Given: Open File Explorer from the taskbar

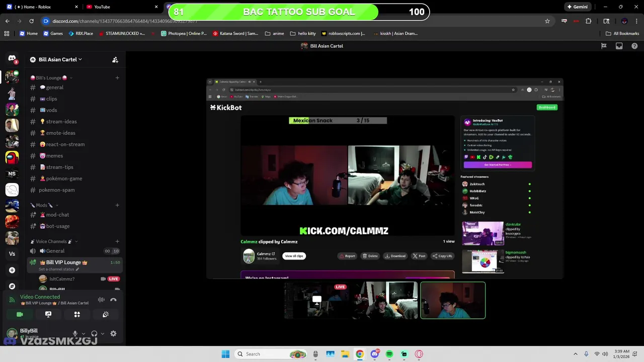Looking at the screenshot, I should (345, 354).
